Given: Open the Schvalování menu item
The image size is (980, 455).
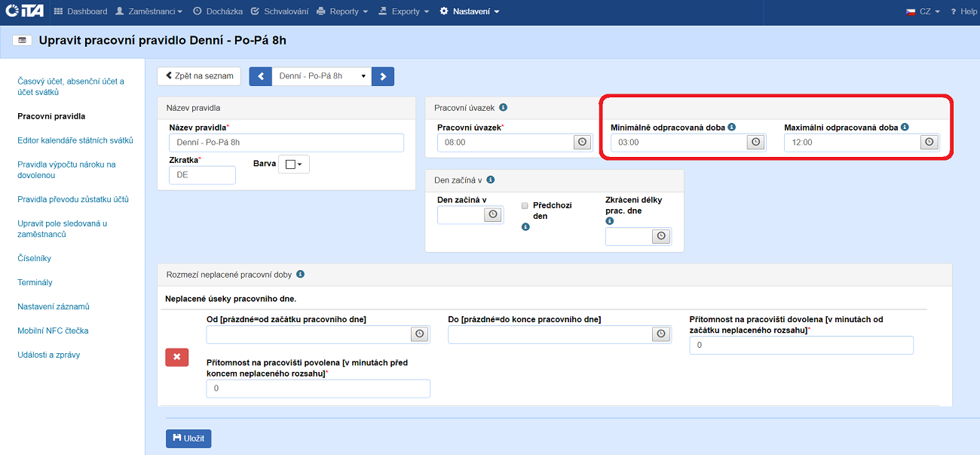Looking at the screenshot, I should [279, 11].
